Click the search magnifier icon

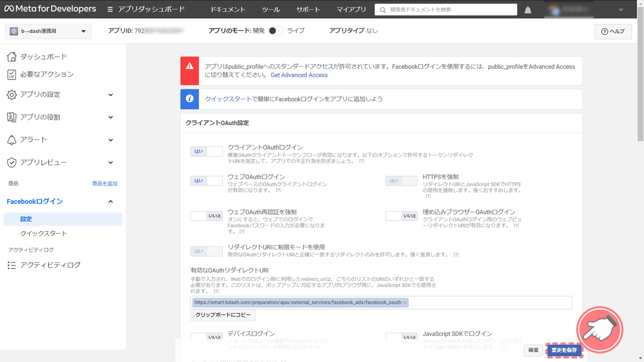(x=383, y=10)
